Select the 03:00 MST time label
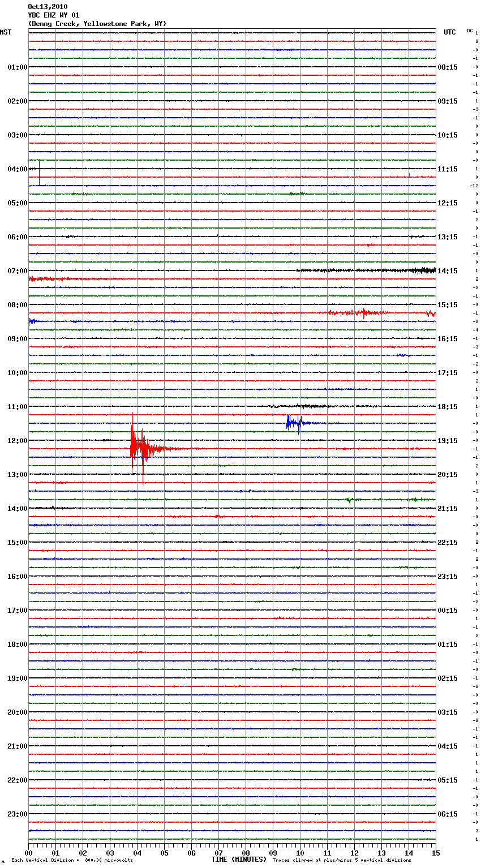The height and width of the screenshot is (868, 481). coord(18,135)
